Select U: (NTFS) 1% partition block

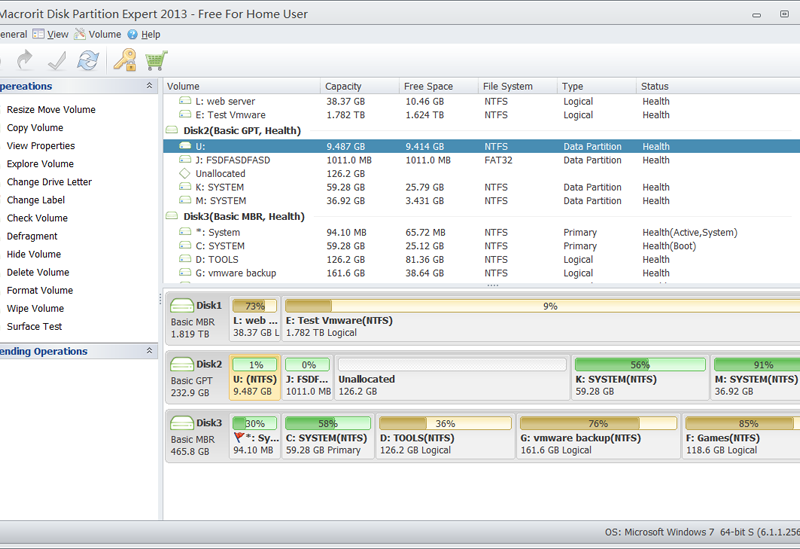255,378
